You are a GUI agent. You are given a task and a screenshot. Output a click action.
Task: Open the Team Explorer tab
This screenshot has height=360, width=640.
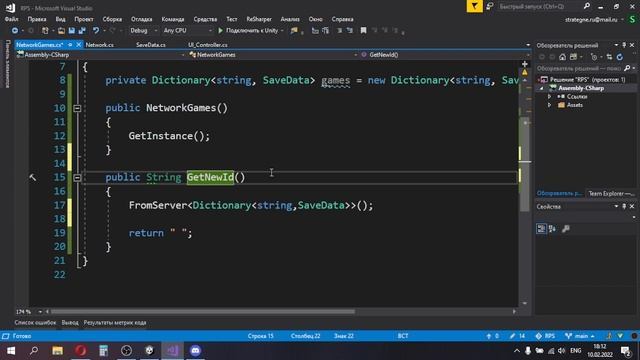(x=611, y=193)
